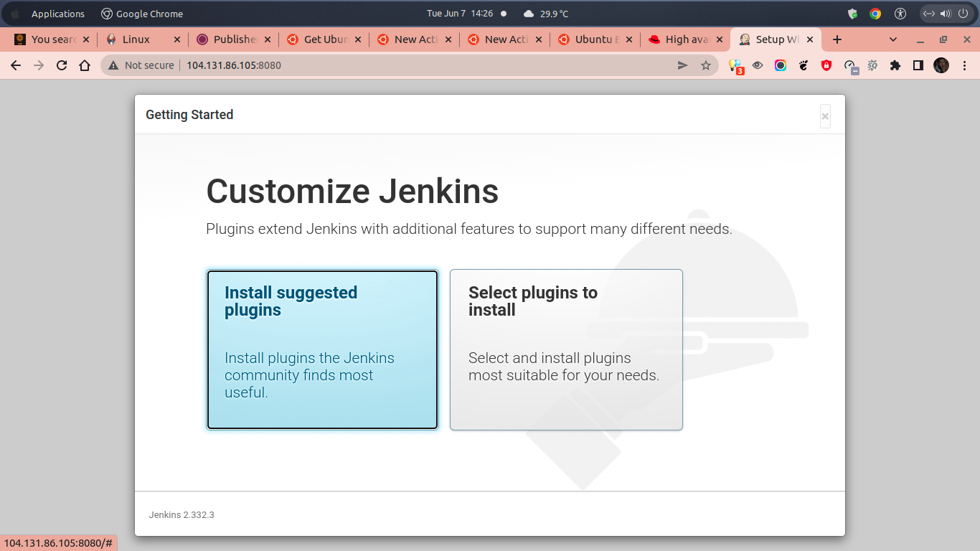Click the browser forward arrow
The height and width of the screenshot is (551, 980).
coord(39,65)
